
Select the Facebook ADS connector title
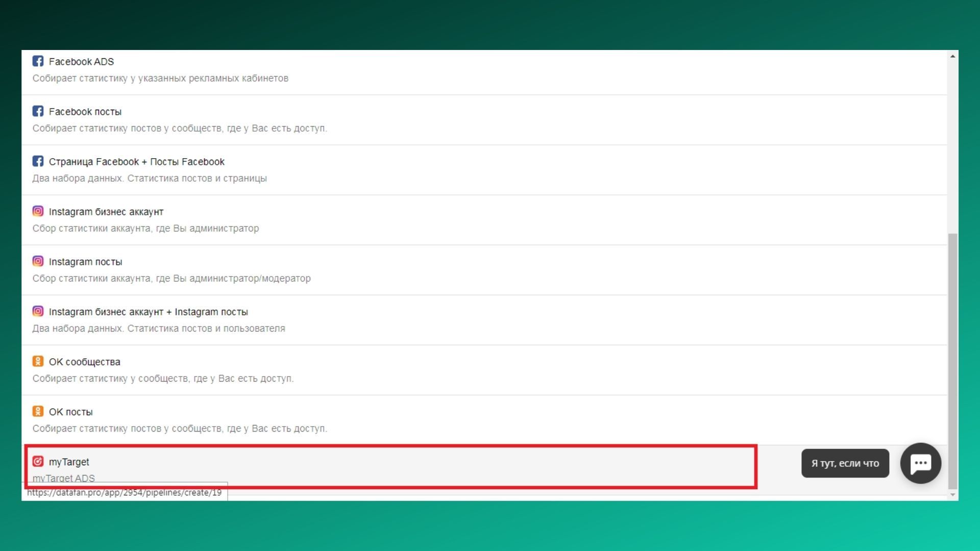tap(81, 62)
